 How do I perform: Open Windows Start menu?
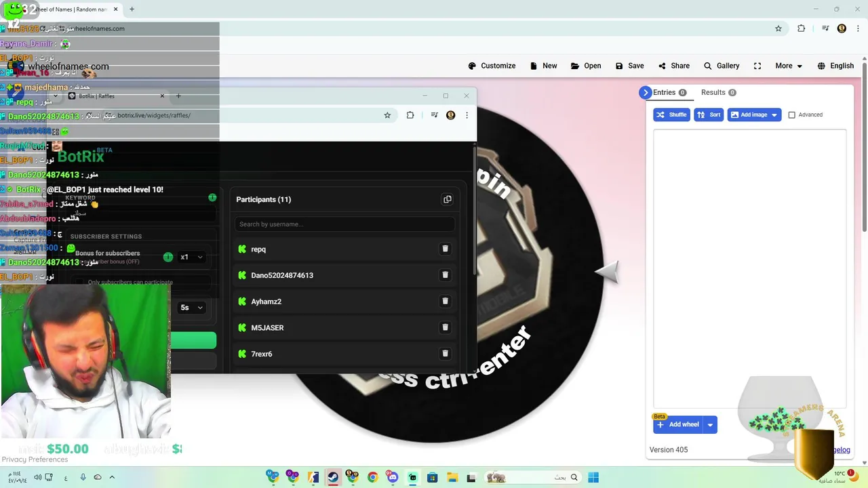[593, 477]
